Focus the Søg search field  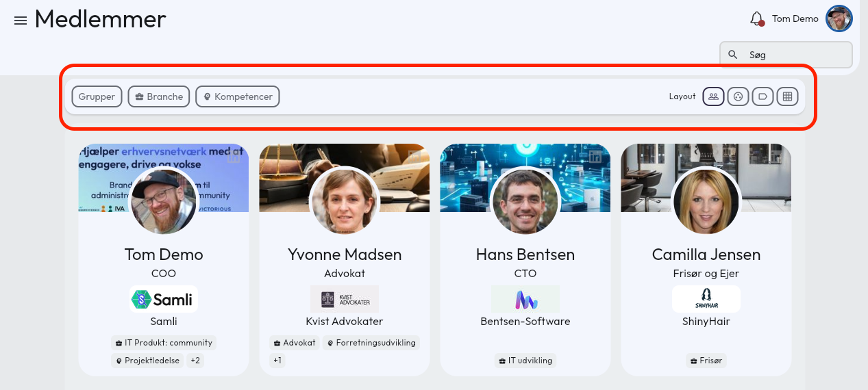[786, 55]
